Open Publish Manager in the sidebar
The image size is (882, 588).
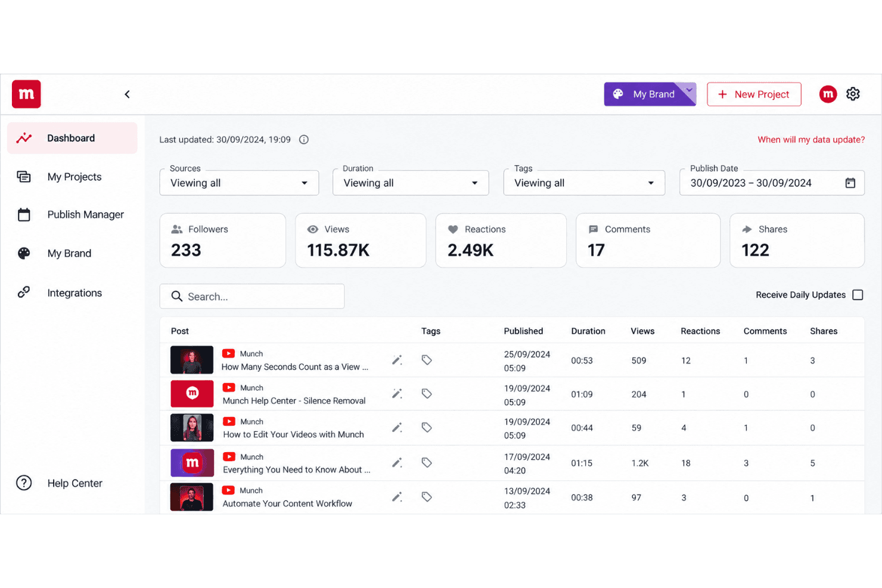[72, 214]
